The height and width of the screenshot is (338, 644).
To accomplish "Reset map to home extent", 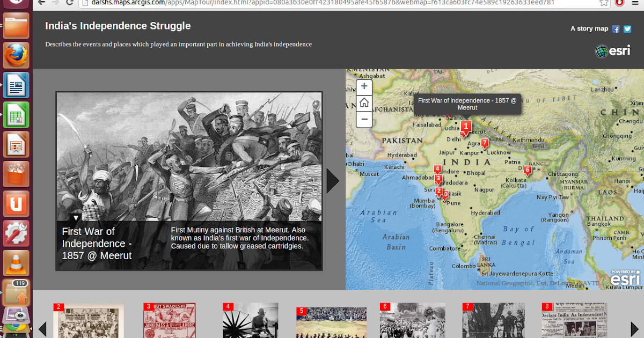I will click(x=364, y=102).
